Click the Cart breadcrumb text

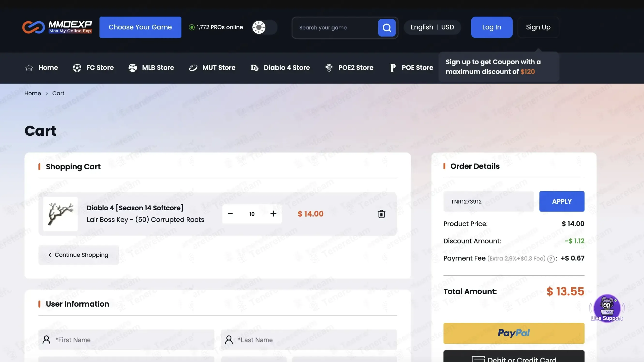58,93
